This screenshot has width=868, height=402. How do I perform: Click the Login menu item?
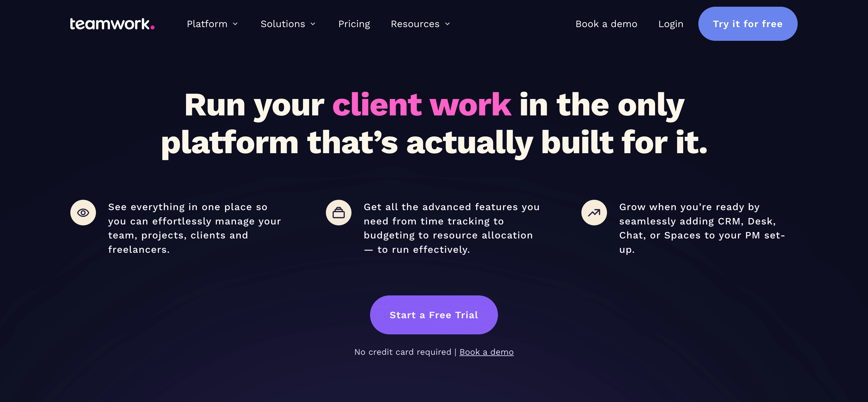(x=671, y=23)
